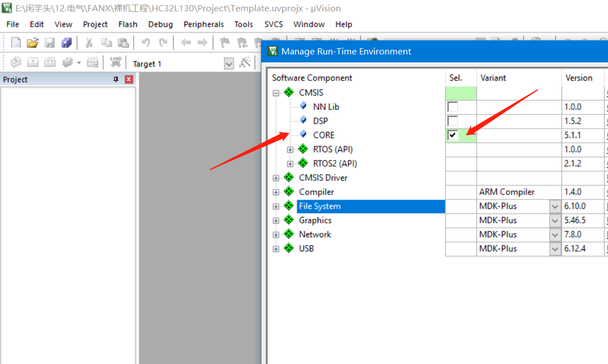
Task: Expand the USB node
Action: click(276, 249)
